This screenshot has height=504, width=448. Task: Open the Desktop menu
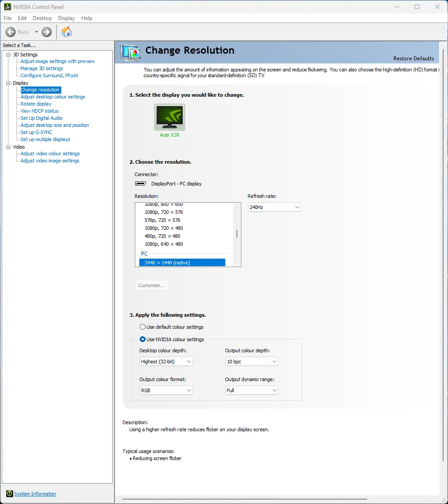pos(42,18)
